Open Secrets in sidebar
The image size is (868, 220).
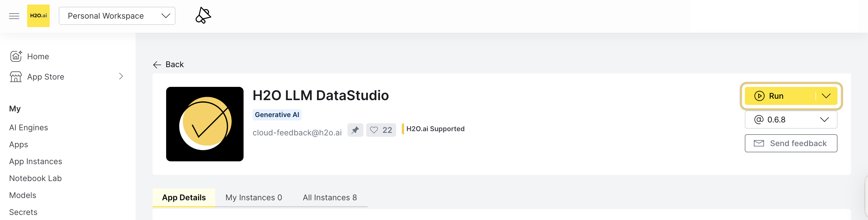23,212
